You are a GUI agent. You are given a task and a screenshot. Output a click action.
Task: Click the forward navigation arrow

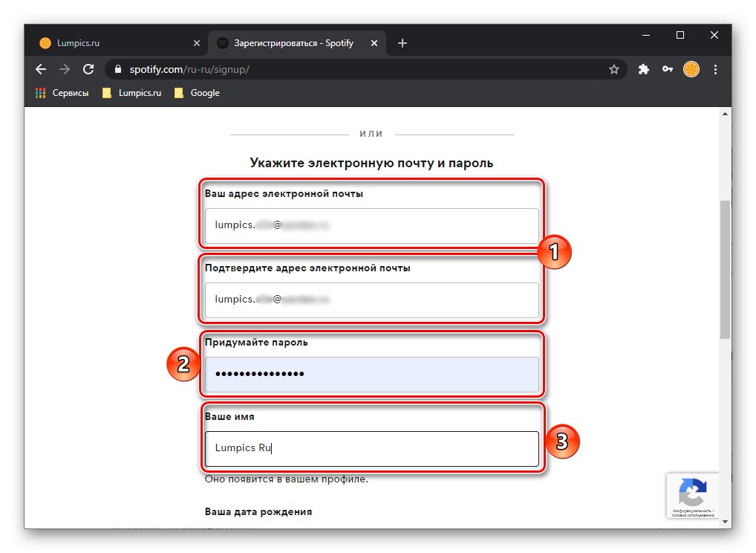tap(65, 69)
